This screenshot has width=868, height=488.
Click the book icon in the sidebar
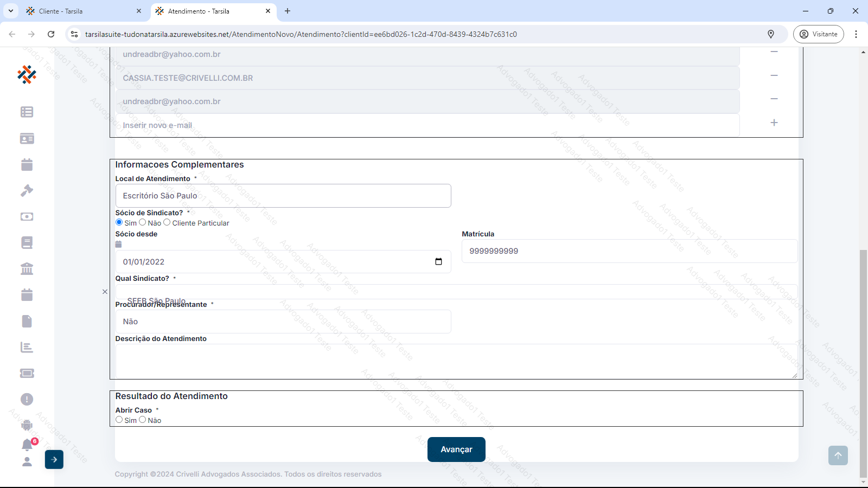27,242
